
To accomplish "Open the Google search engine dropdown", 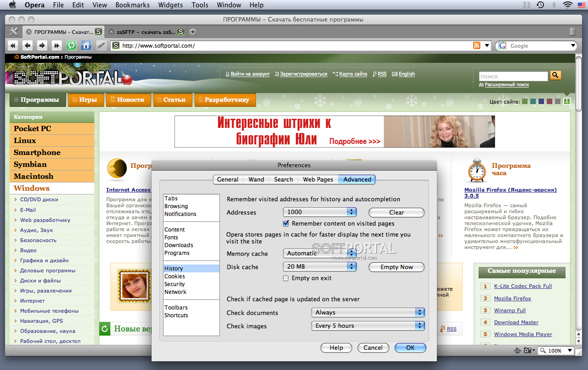I will coord(573,45).
